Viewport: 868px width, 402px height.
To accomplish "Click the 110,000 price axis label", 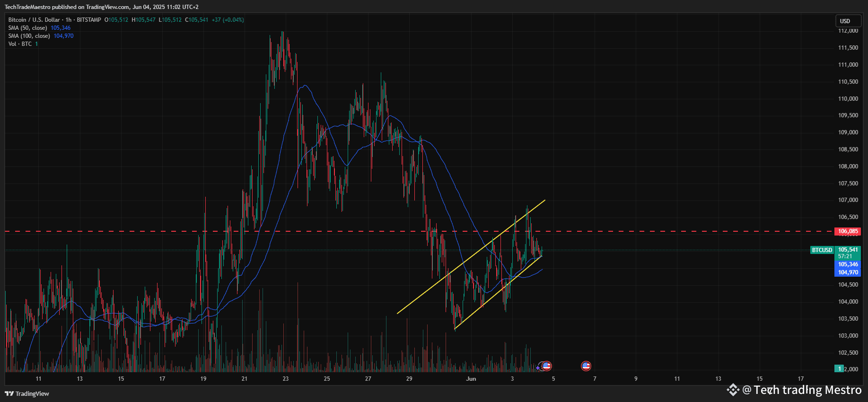I will point(848,99).
